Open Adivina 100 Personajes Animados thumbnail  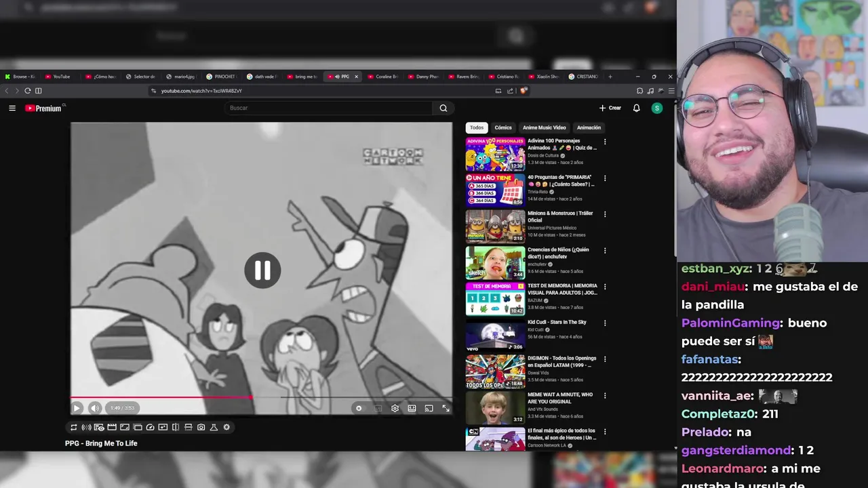495,154
